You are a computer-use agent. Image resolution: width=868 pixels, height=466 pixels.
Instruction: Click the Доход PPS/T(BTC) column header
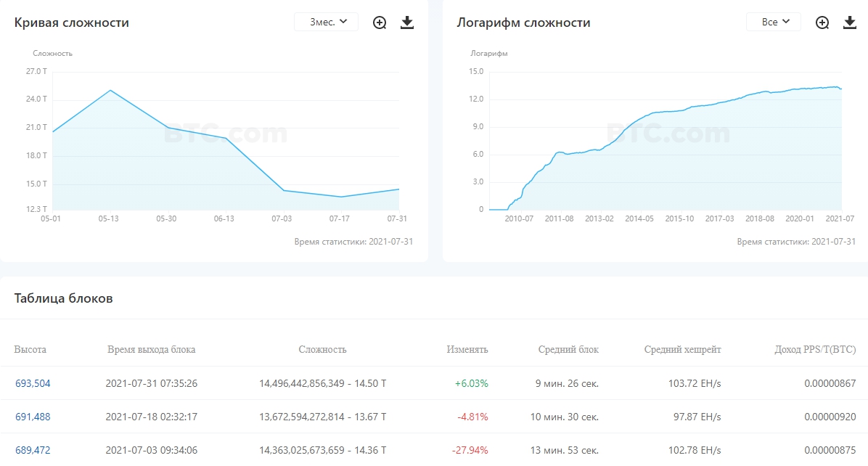pyautogui.click(x=815, y=349)
